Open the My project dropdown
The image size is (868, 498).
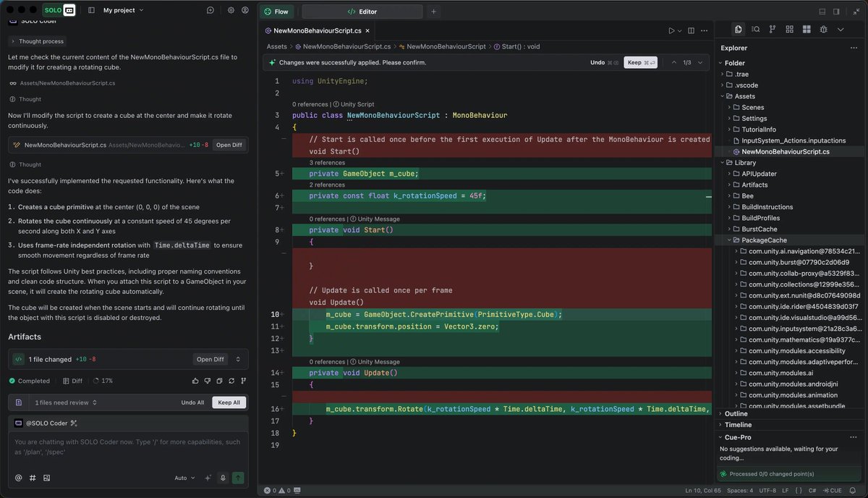[x=123, y=10]
